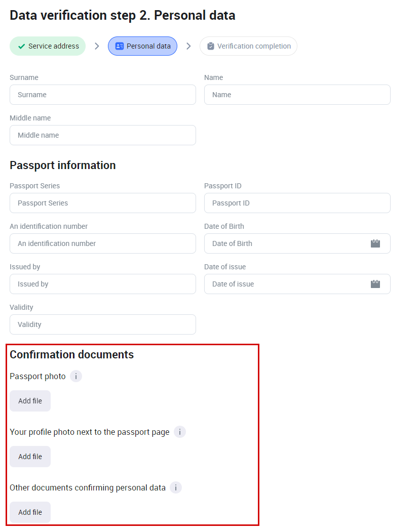Open the Date of Birth calendar icon

pos(375,243)
